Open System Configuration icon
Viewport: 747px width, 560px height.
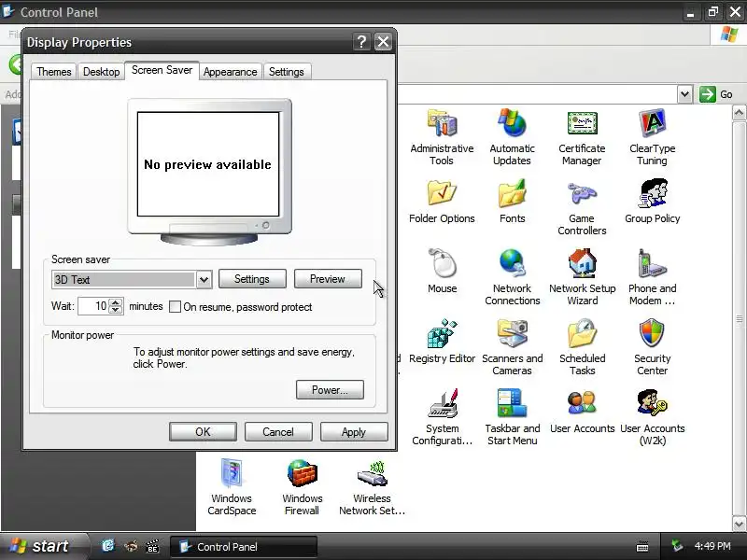point(442,403)
